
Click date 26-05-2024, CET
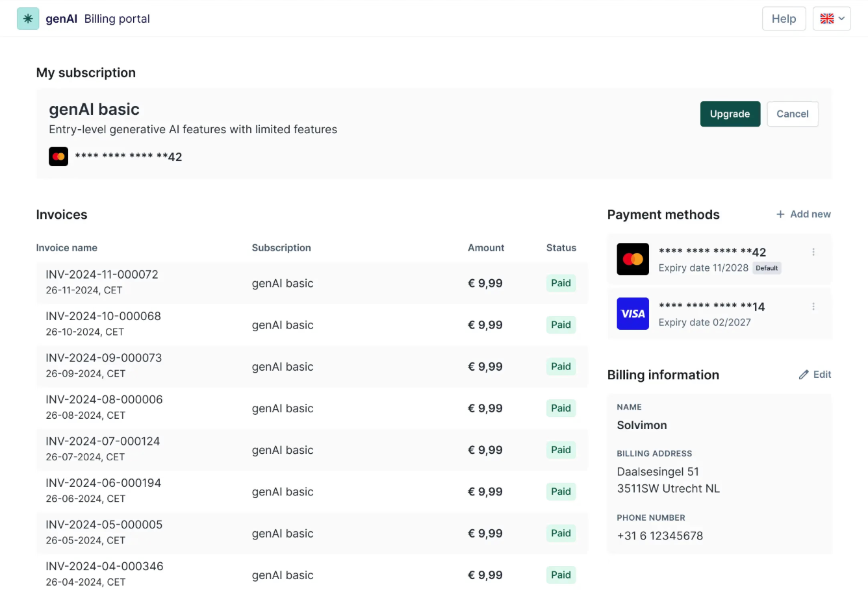(x=86, y=540)
